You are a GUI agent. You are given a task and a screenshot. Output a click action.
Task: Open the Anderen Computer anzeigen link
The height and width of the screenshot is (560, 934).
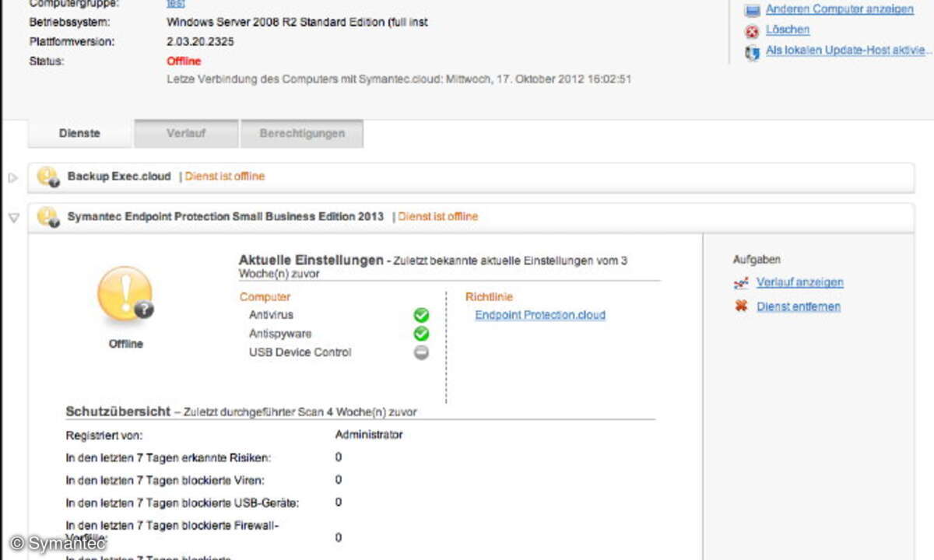840,9
